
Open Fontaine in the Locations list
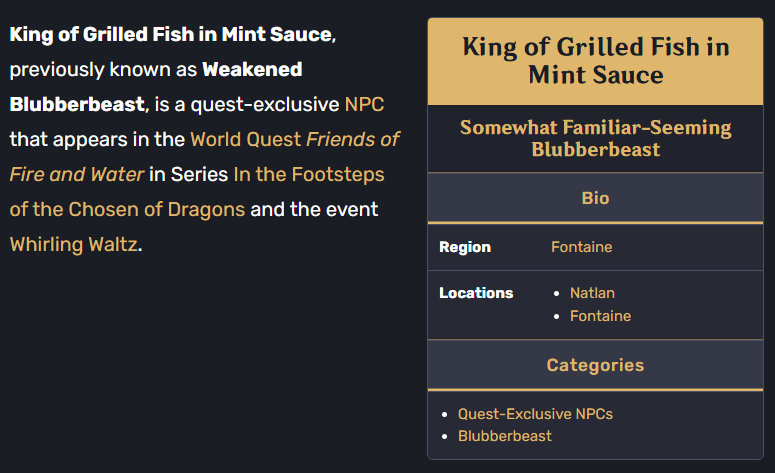click(601, 316)
